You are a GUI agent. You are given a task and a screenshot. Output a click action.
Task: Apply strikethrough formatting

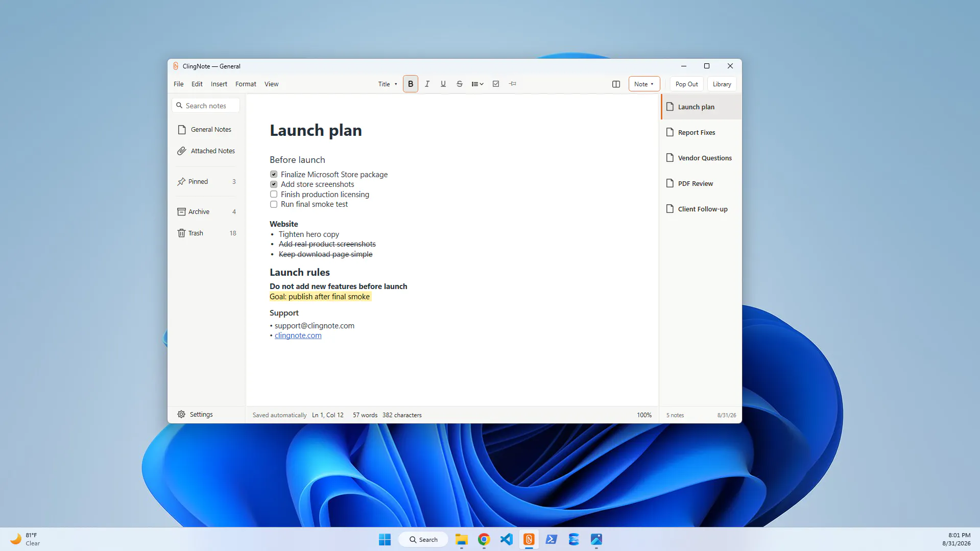pyautogui.click(x=459, y=84)
